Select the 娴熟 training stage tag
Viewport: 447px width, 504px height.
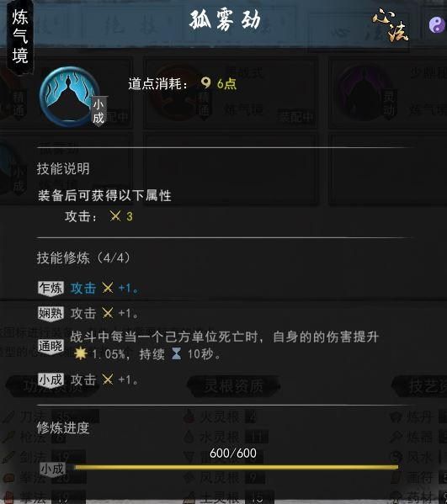tap(51, 313)
